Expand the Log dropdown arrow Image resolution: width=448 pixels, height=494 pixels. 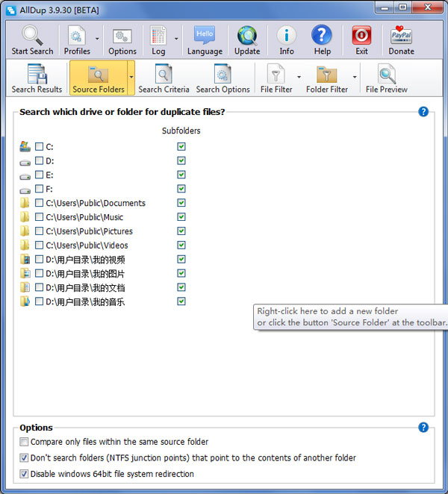(x=176, y=39)
